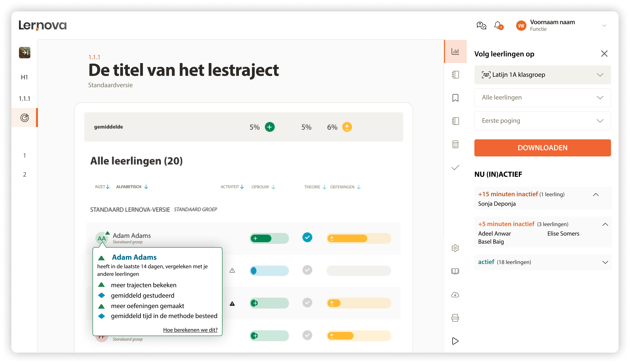Viewport: 630px width, 364px height.
Task: Click the checkmark tool icon
Action: click(x=455, y=167)
